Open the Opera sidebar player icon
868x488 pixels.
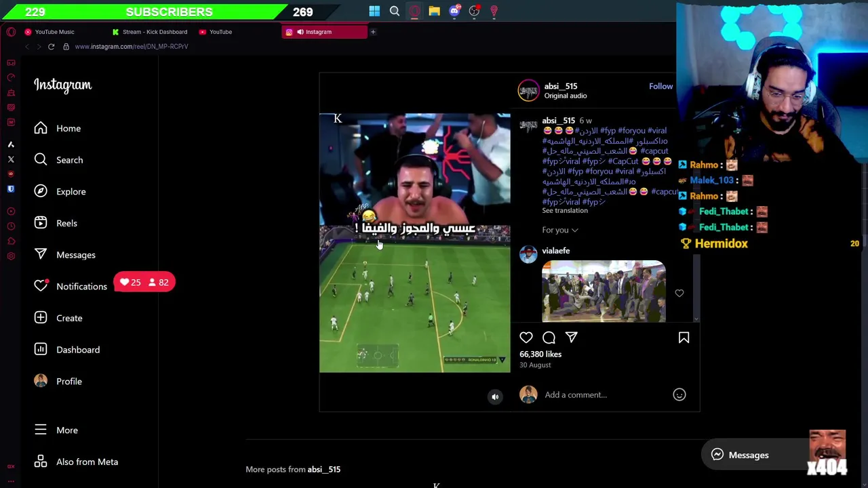[11, 211]
